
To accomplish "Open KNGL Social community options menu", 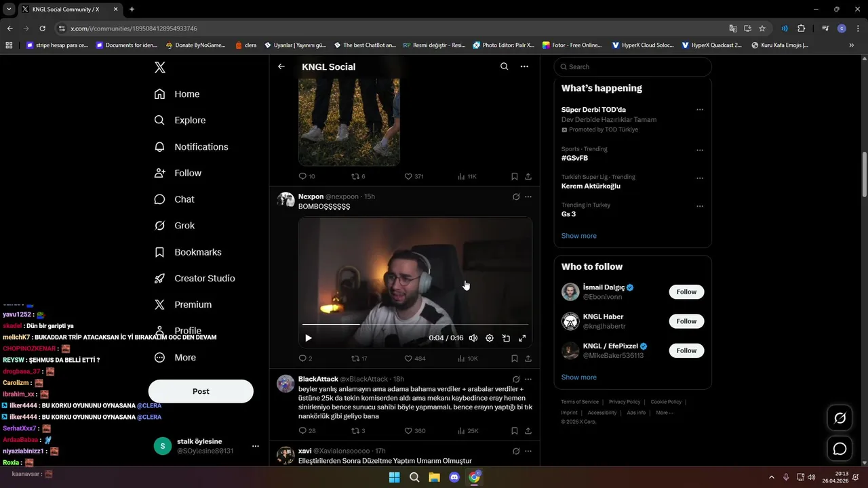I will click(x=524, y=66).
